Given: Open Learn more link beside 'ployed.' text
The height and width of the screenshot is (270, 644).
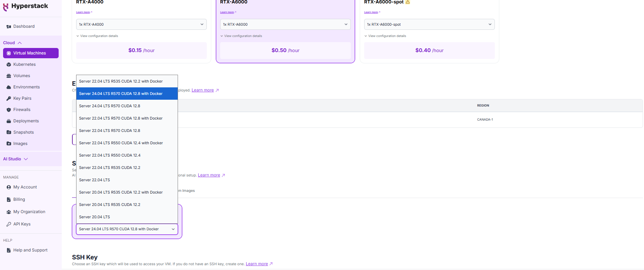Looking at the screenshot, I should [x=203, y=90].
